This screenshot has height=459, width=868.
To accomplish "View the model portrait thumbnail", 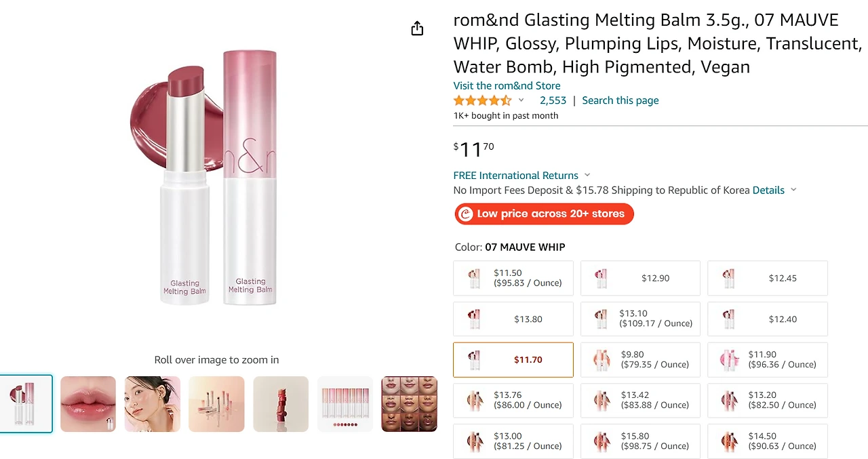I will point(153,404).
